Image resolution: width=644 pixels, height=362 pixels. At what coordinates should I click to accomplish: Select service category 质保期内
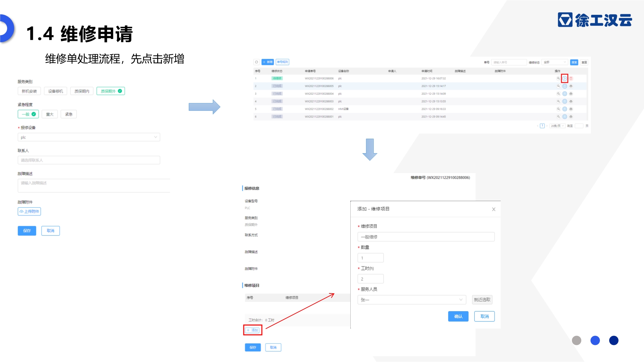82,91
